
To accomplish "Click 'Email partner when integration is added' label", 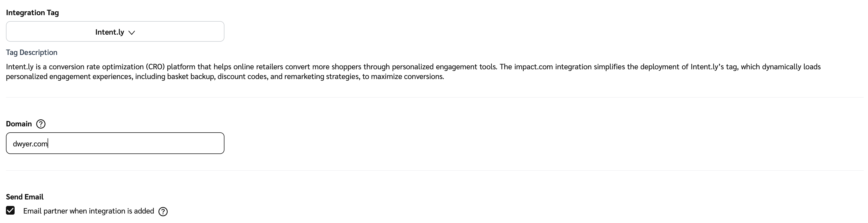I will tap(88, 211).
